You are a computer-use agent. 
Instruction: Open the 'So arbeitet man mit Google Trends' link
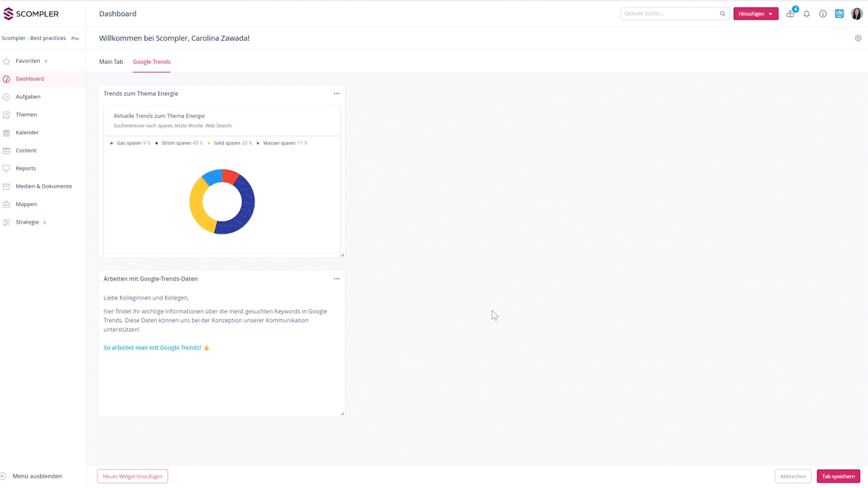[152, 348]
